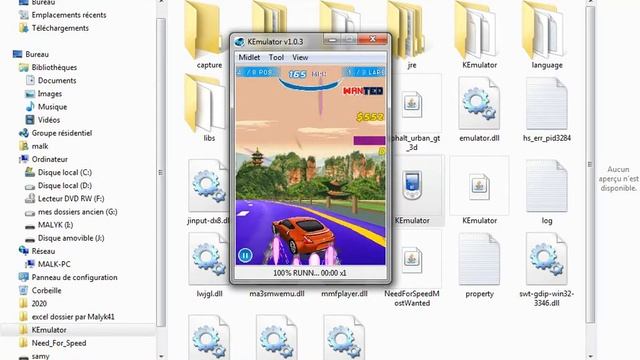Select the swt-gdip-win32-3346.dll file
This screenshot has width=640, height=360.
547,269
